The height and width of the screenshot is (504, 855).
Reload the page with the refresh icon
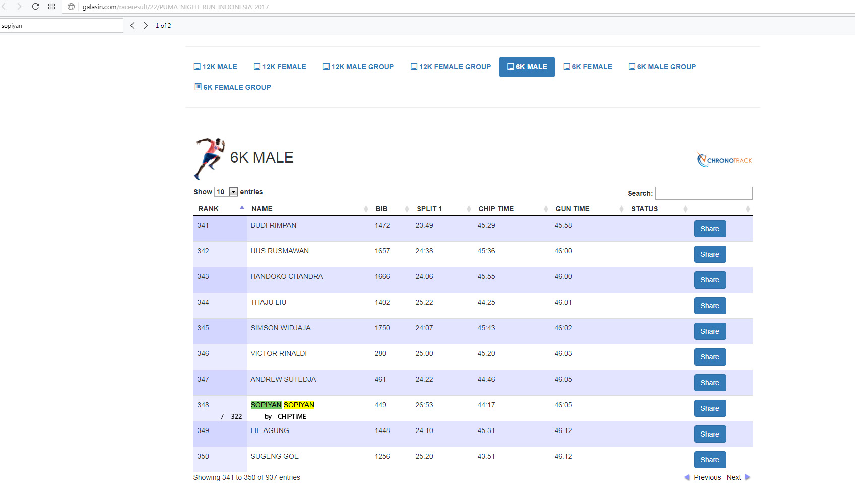(x=35, y=7)
